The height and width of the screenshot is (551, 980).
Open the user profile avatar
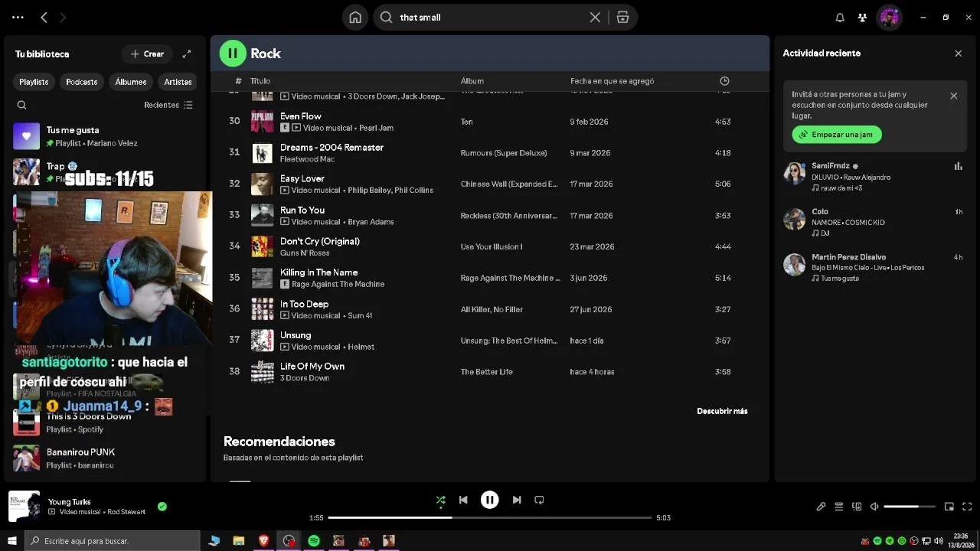tap(889, 17)
